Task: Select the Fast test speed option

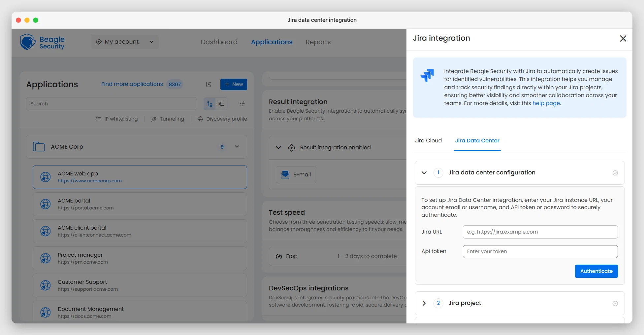Action: pos(338,256)
